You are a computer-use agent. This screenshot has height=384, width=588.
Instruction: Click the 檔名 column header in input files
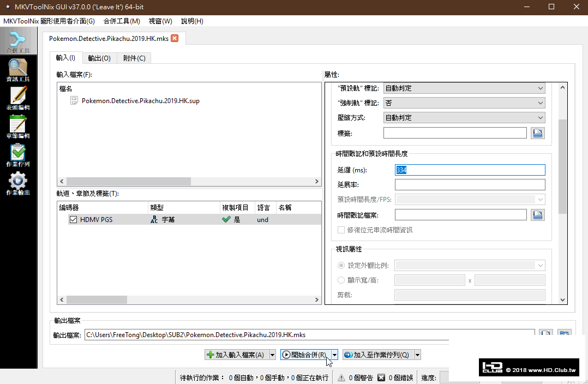pyautogui.click(x=189, y=88)
